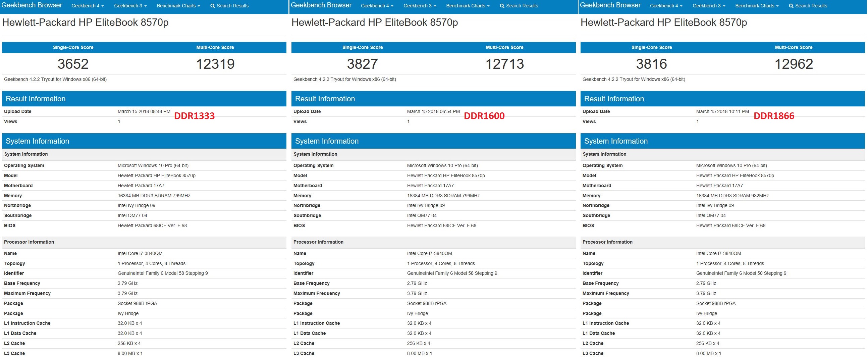
Task: Click the red DDR1866 label
Action: [774, 116]
